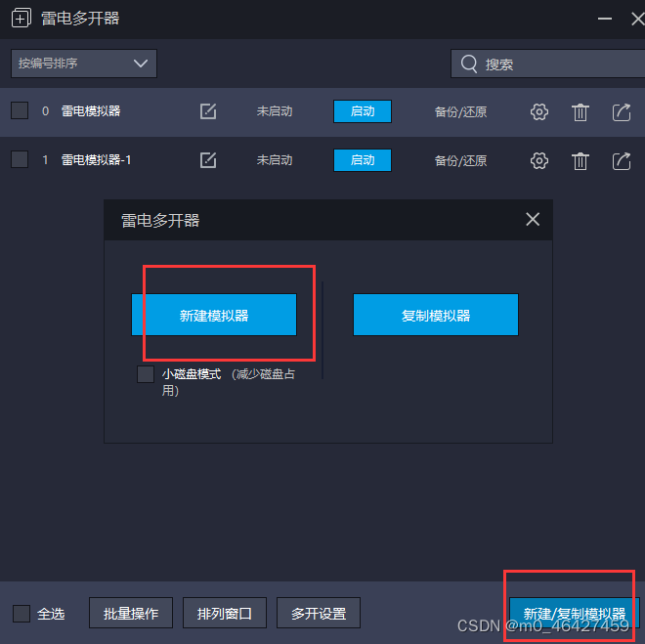Image resolution: width=645 pixels, height=644 pixels.
Task: Create desktop shortcut icon for 雷电模拟器 row 0
Action: click(622, 111)
